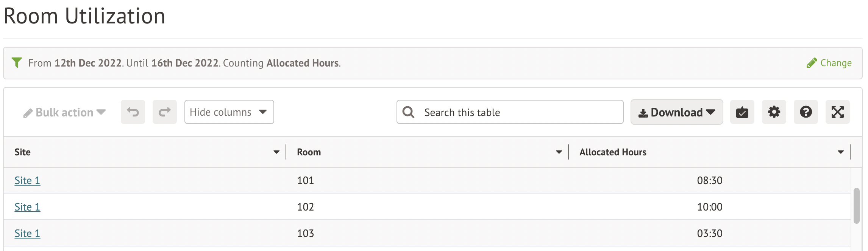Screen dimensions: 868x251
Task: Open the Site column menu arrow
Action: pos(276,152)
